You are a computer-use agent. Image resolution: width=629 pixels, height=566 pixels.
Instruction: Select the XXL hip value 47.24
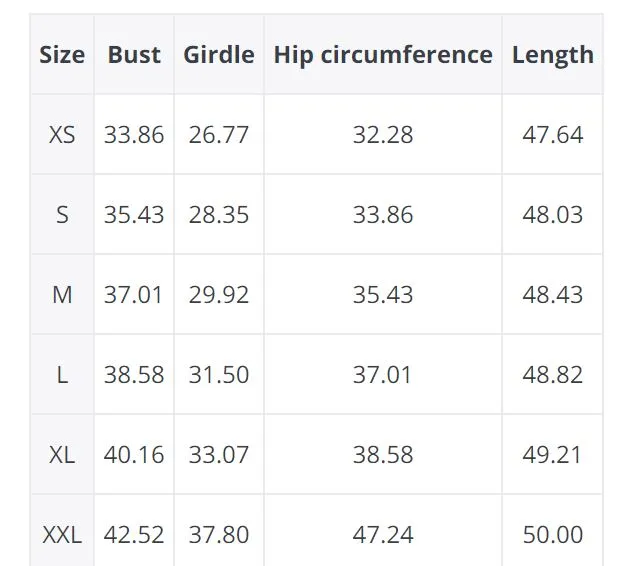coord(383,535)
